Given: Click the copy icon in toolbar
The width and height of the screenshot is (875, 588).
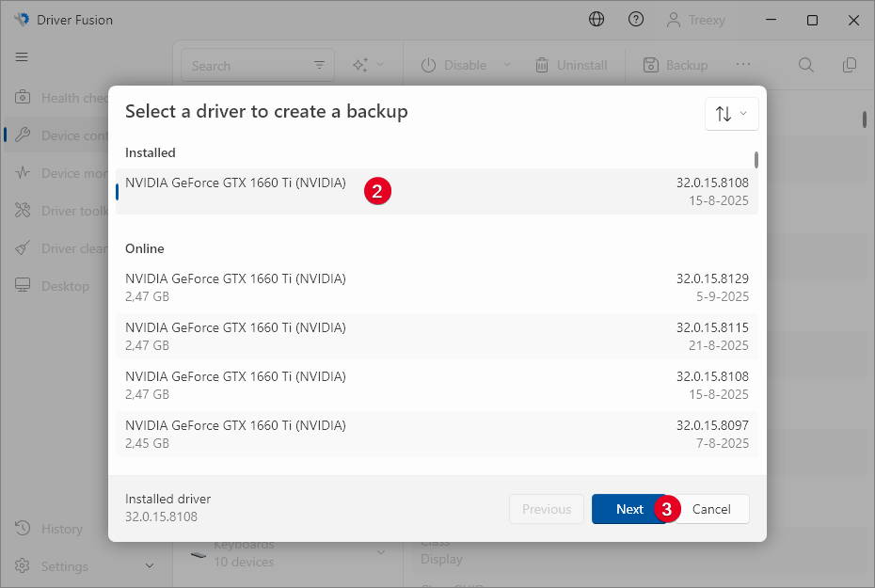Looking at the screenshot, I should point(850,65).
